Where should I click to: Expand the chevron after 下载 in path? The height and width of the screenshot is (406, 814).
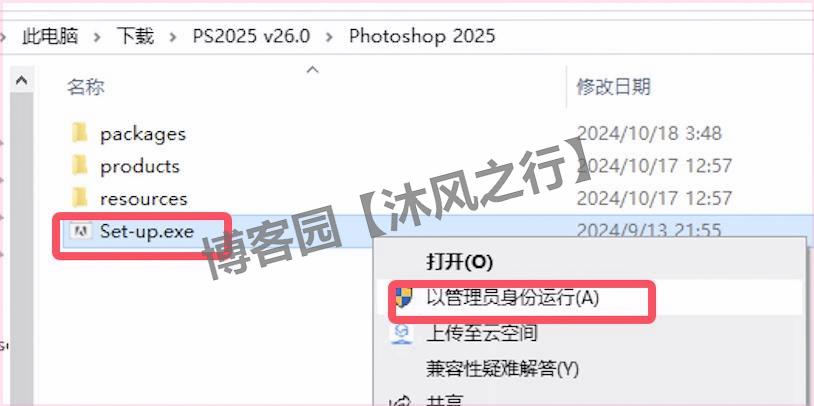[x=173, y=37]
